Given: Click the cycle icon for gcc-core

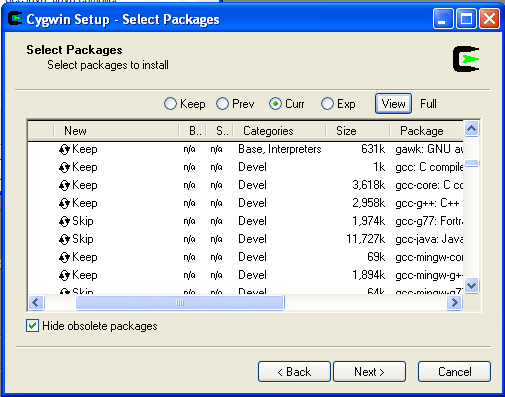Looking at the screenshot, I should point(64,185).
